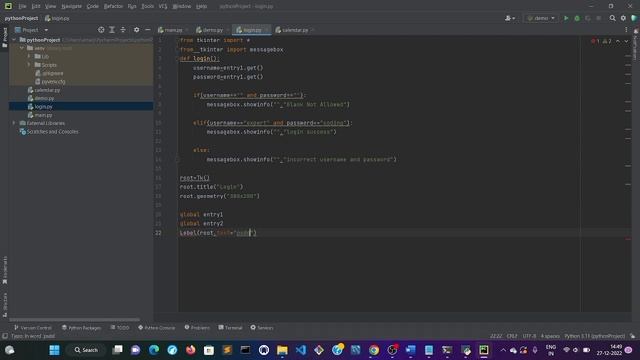The image size is (640, 360).
Task: Open Google Chrome from taskbar
Action: 373,350
